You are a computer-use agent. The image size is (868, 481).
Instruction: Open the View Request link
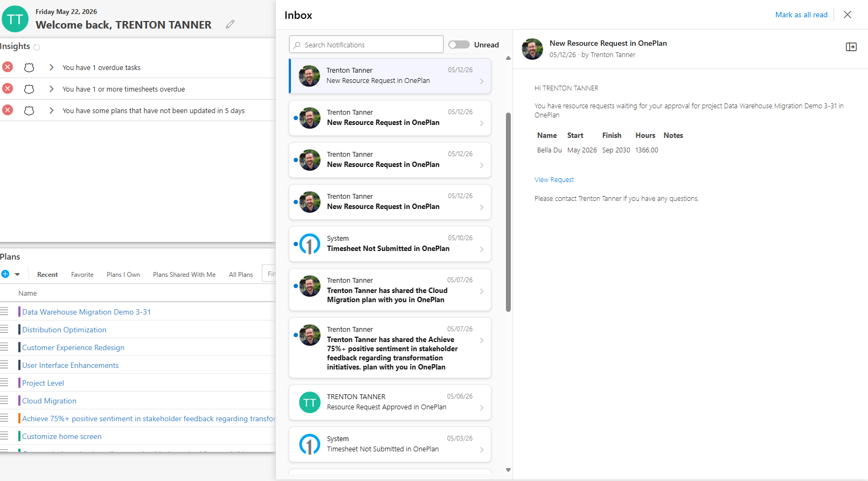coord(554,180)
